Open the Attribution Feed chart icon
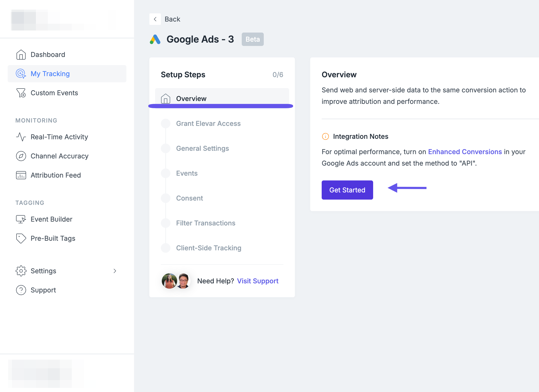The width and height of the screenshot is (539, 392). click(21, 175)
